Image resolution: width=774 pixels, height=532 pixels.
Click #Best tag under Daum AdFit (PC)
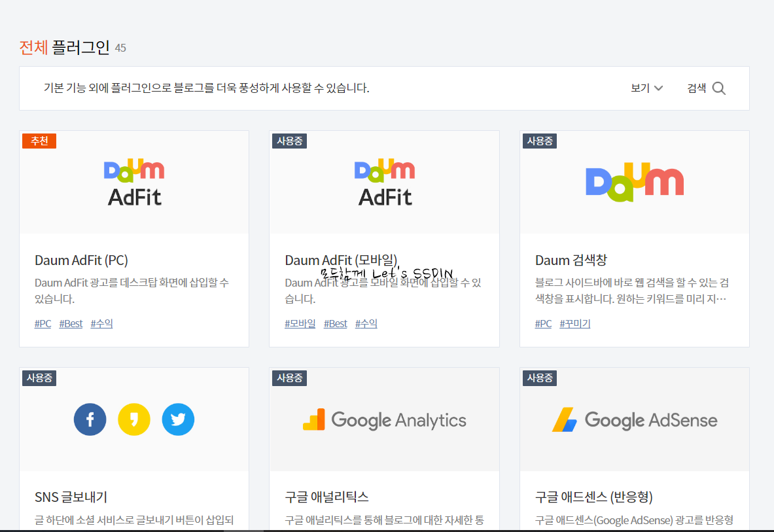pyautogui.click(x=71, y=324)
